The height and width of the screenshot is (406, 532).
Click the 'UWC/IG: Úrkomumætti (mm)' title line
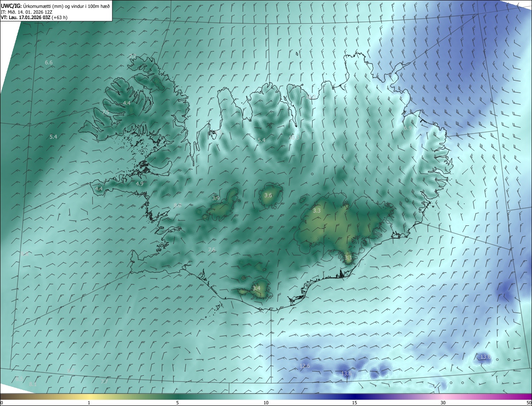click(x=55, y=6)
